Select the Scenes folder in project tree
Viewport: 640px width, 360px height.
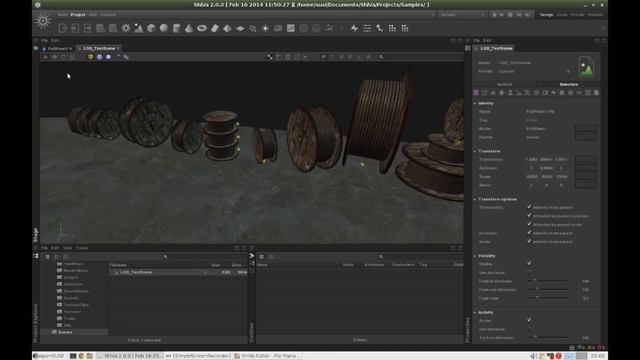pyautogui.click(x=65, y=332)
